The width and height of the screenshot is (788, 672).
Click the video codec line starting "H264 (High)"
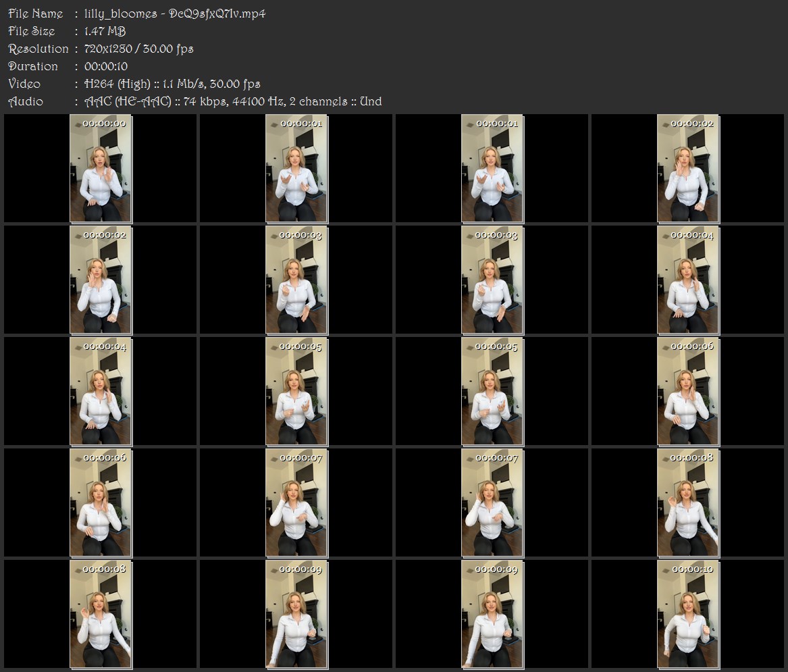[x=172, y=84]
